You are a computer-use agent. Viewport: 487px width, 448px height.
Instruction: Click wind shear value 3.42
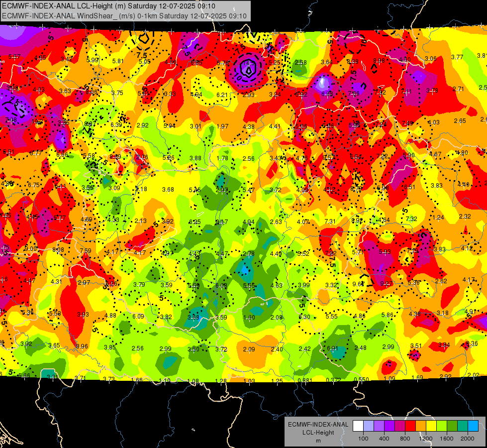67,59
